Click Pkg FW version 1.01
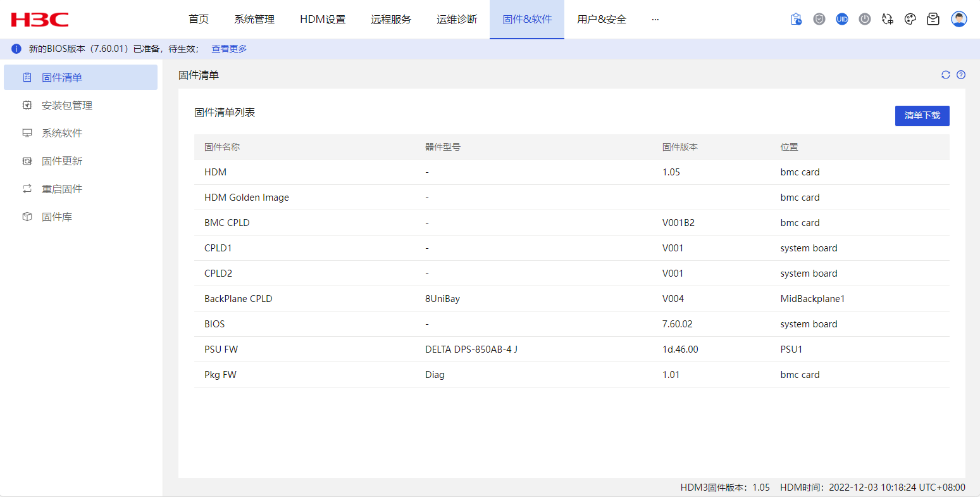 click(x=671, y=375)
